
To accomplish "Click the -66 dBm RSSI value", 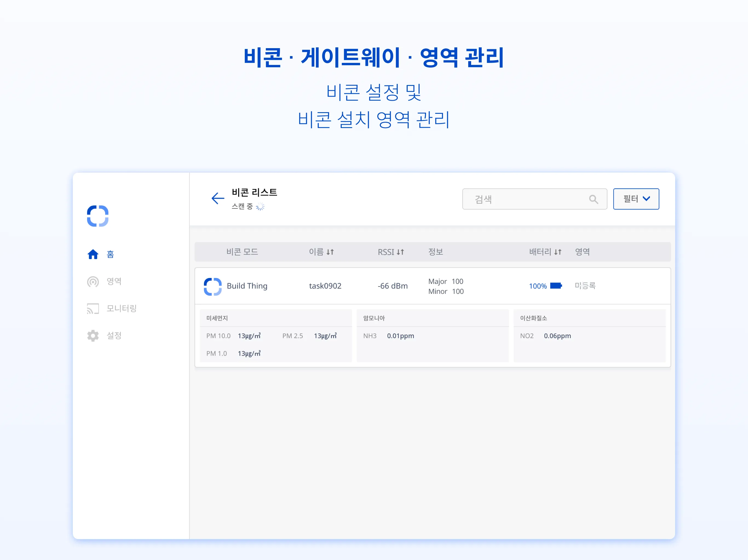I will [393, 286].
